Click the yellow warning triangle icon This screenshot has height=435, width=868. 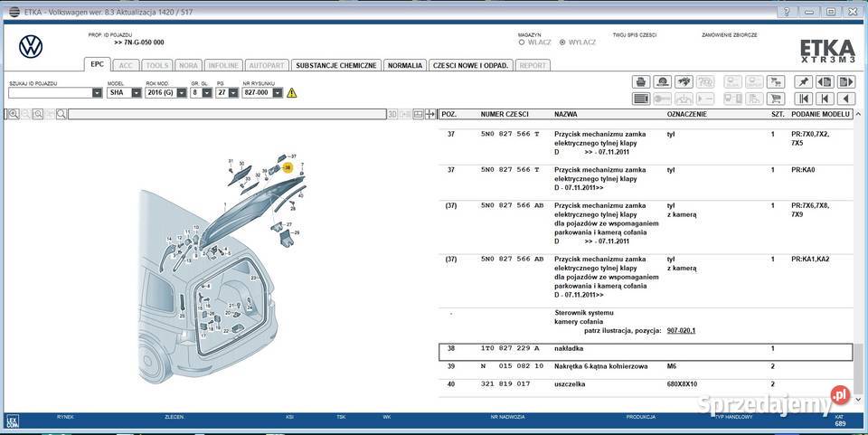pos(291,92)
